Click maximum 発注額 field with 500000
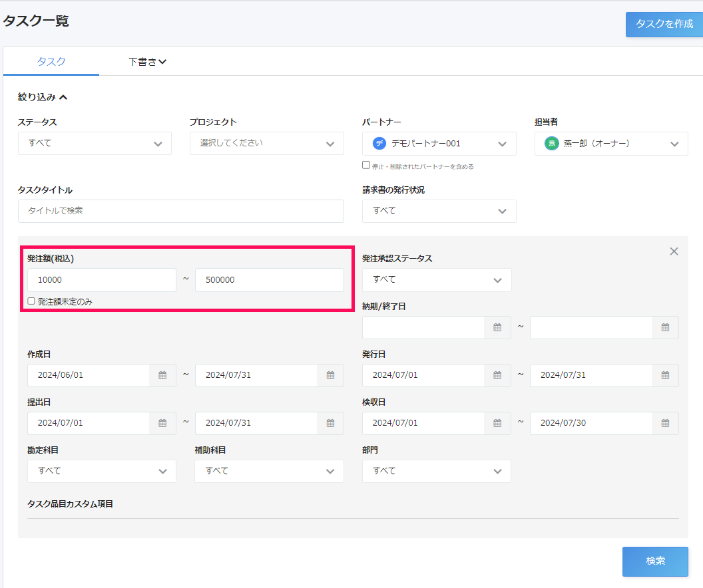The height and width of the screenshot is (588, 703). (270, 280)
